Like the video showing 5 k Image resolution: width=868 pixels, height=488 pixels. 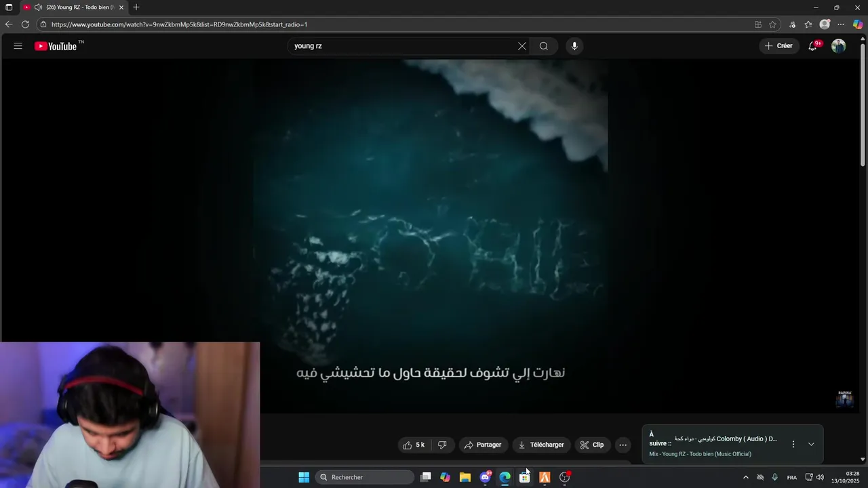click(414, 445)
